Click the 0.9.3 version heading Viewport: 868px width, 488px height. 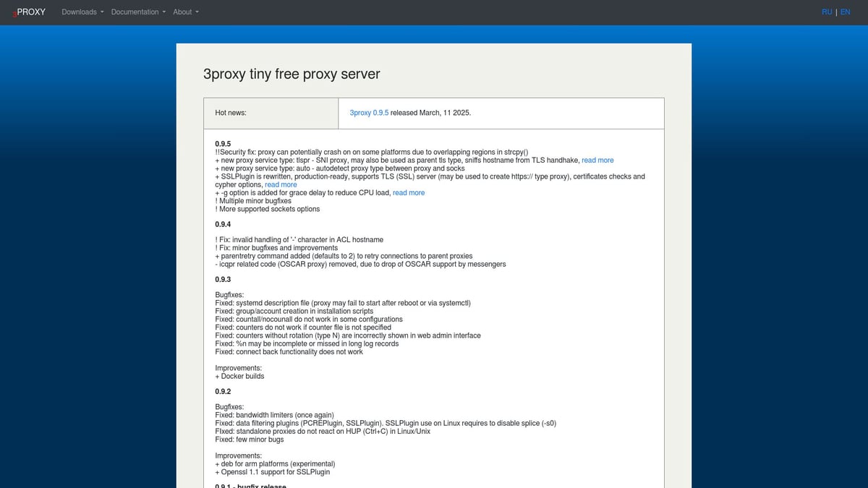point(223,280)
